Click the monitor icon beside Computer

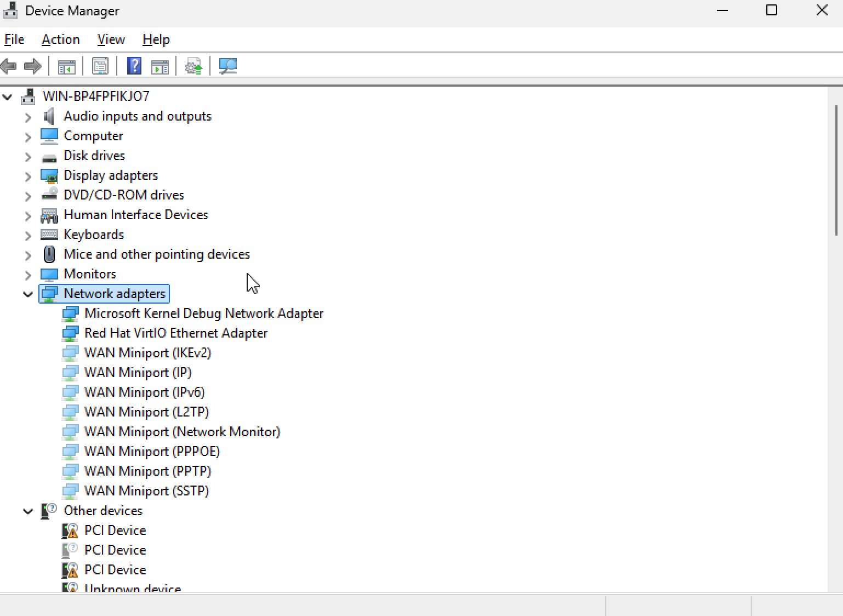[x=49, y=136]
